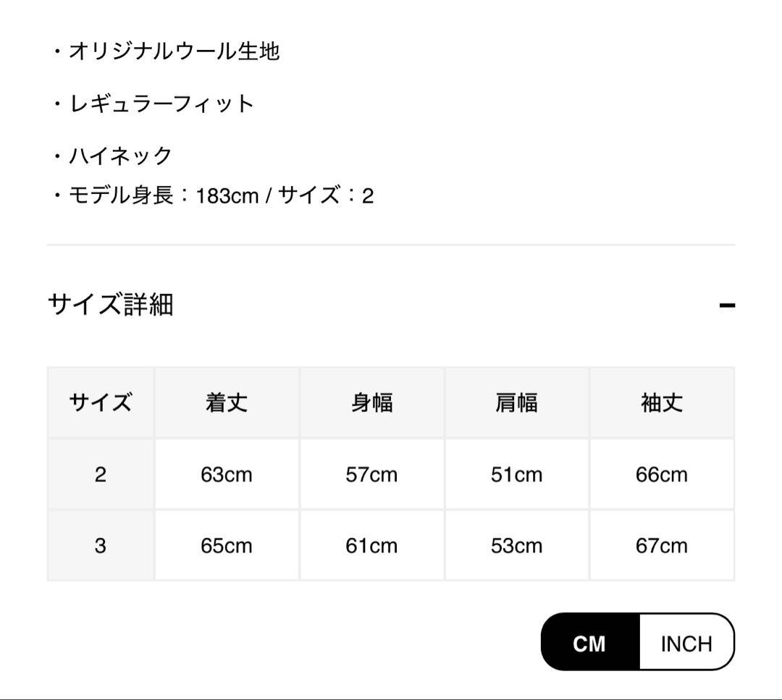Viewport: 782px width, 700px height.
Task: Click the 63cm length cell
Action: (227, 474)
